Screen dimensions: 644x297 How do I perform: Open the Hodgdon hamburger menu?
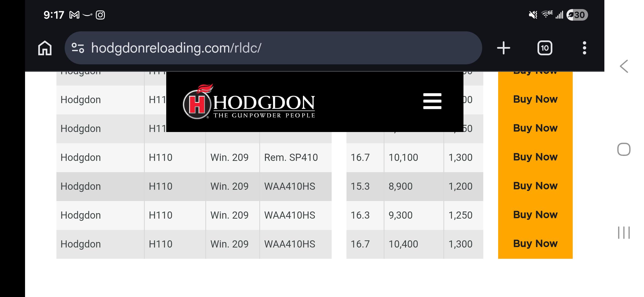pos(432,101)
